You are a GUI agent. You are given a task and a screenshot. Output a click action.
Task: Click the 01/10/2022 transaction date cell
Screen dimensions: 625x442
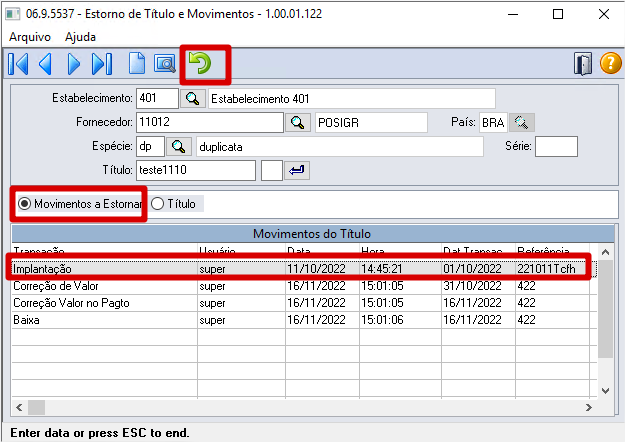478,269
